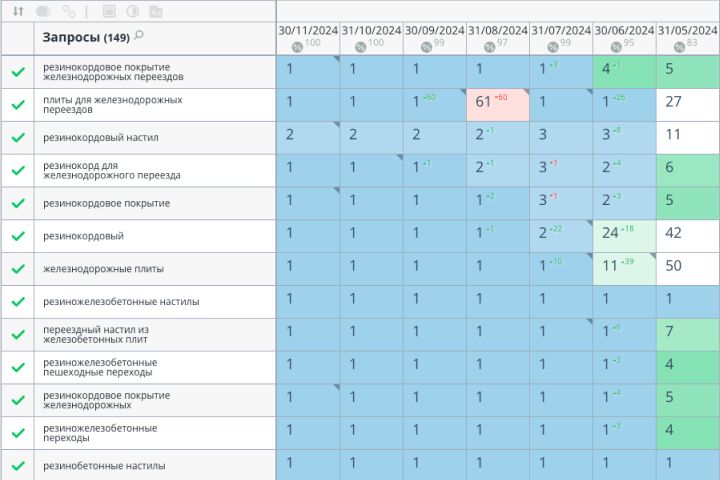Toggle checkmark for резинокордовый настил
Viewport: 720px width, 480px height.
18,137
